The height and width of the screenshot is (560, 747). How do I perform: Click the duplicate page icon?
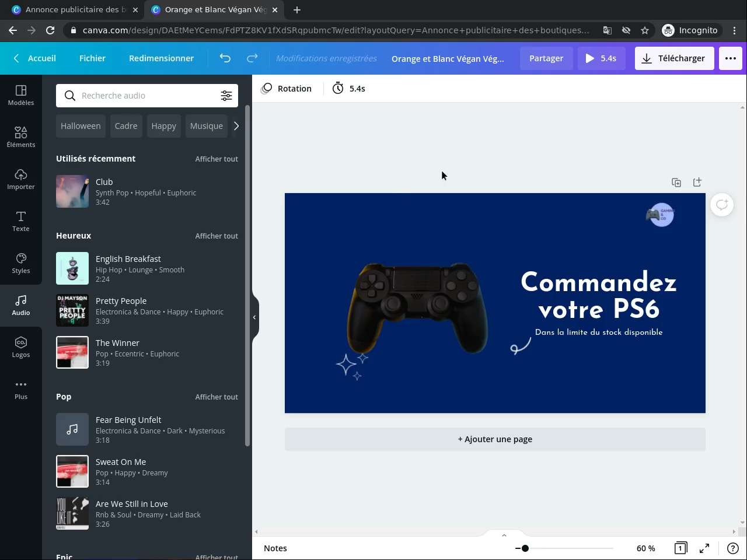[x=676, y=183]
